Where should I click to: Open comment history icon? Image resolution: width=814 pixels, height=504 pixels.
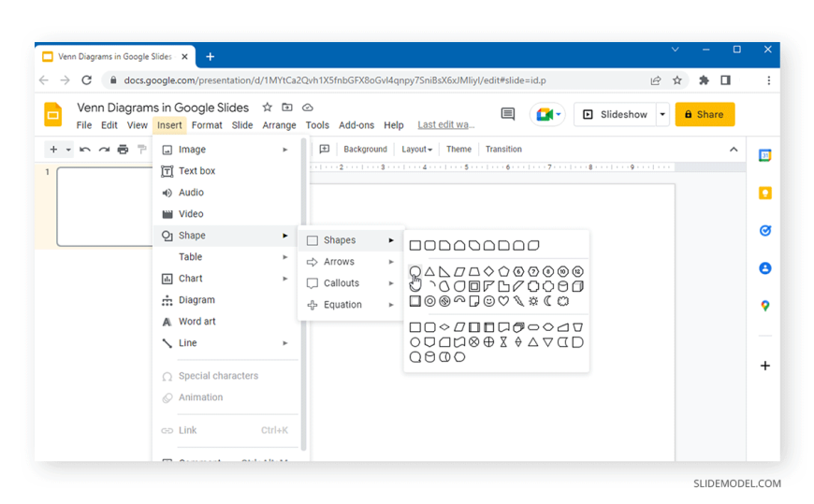(508, 114)
